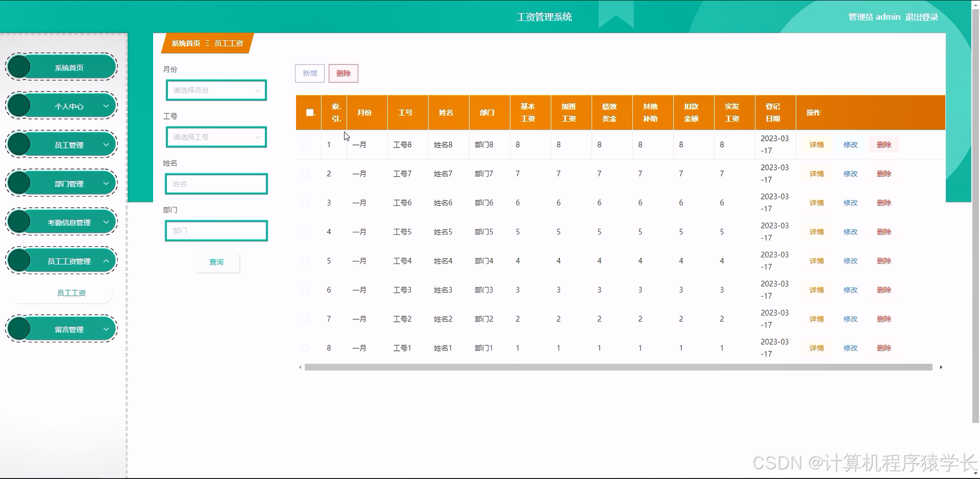This screenshot has height=479, width=980.
Task: Click 修改 for row 工号6
Action: (x=850, y=203)
